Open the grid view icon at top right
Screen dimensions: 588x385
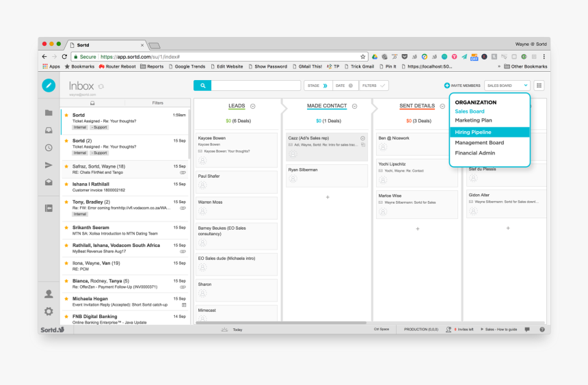coord(539,85)
